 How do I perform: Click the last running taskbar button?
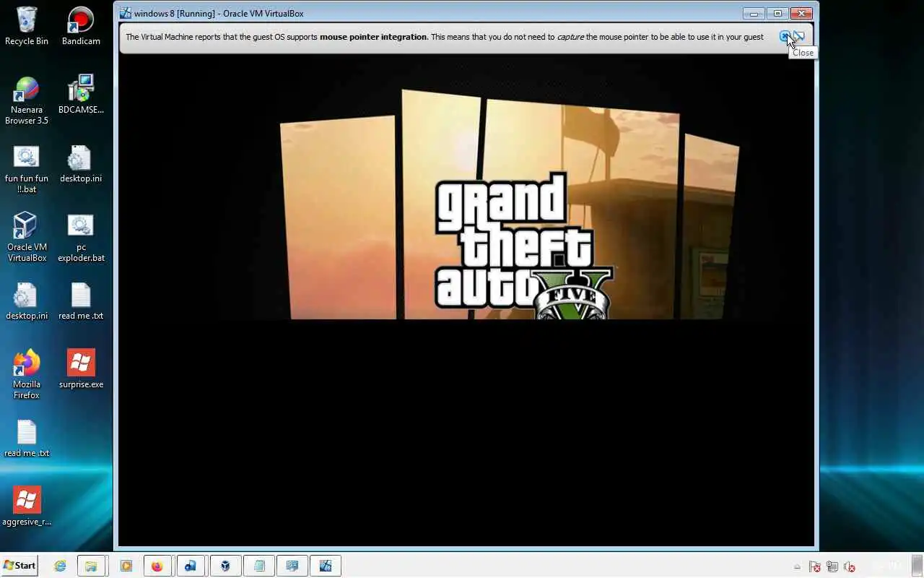[326, 566]
